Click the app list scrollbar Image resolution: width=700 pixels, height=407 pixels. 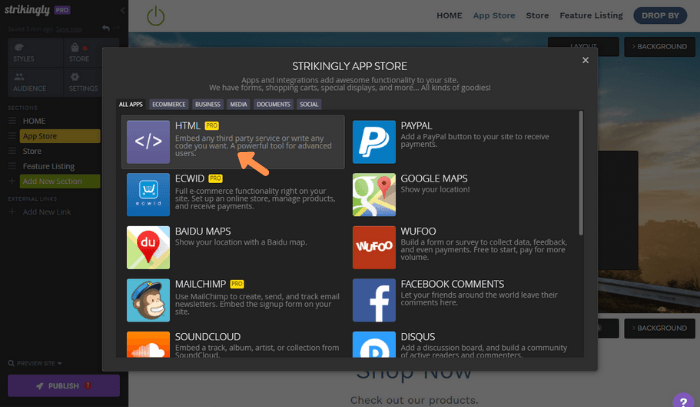(x=580, y=173)
